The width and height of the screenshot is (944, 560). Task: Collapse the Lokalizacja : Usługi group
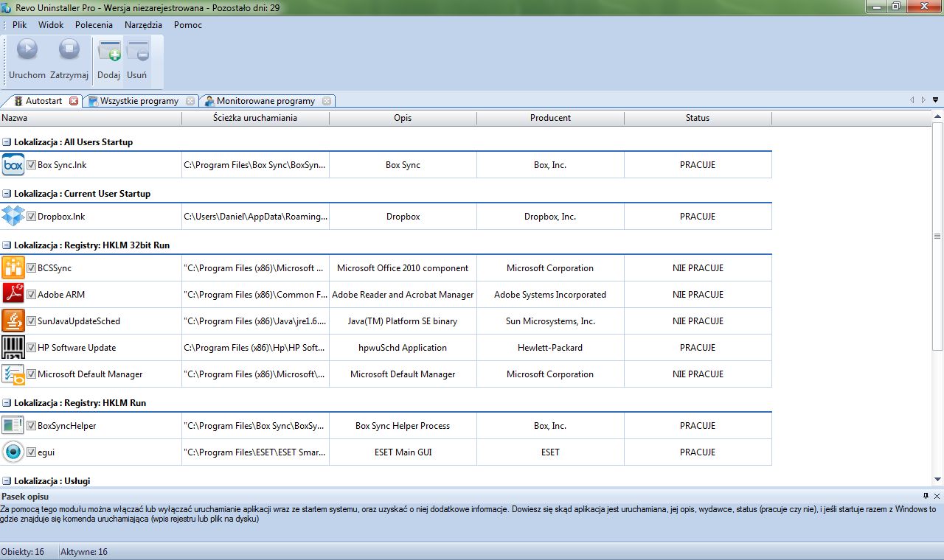click(7, 481)
